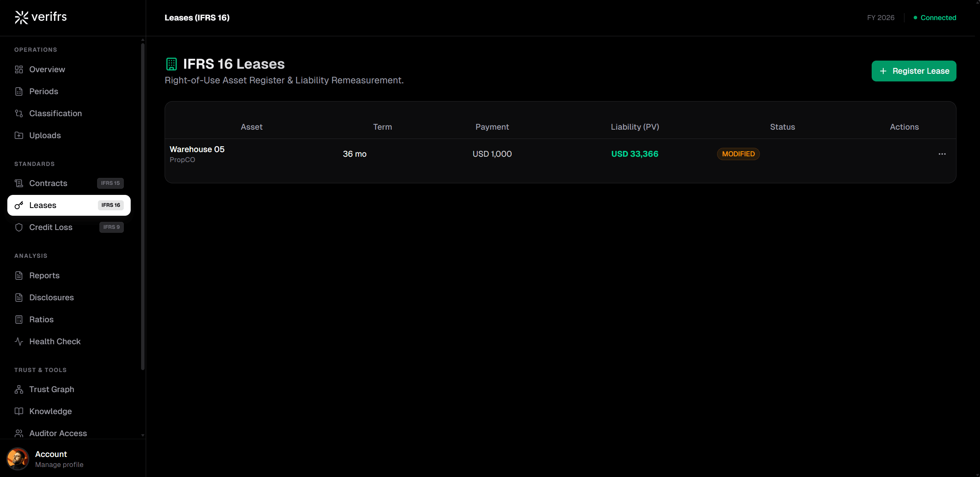Click the Knowledge book icon
Screen dimensions: 980x477
tap(19, 411)
